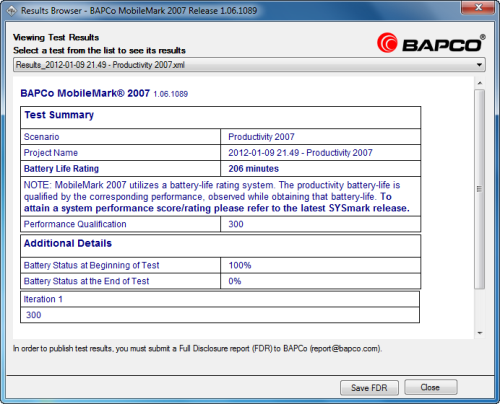Click the Save FDR button
The image size is (500, 404).
369,388
